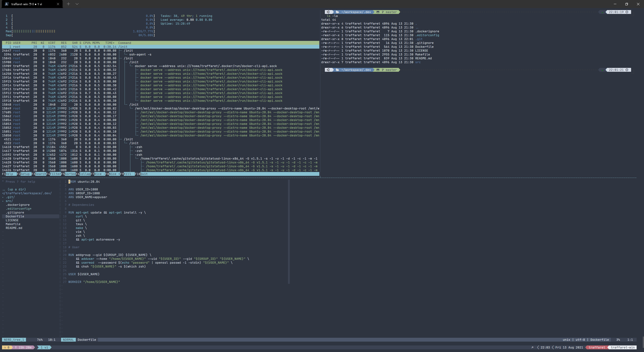
Task: Click the GitHub cat icon in the 22:01:19 prompt
Action: pyautogui.click(x=378, y=12)
